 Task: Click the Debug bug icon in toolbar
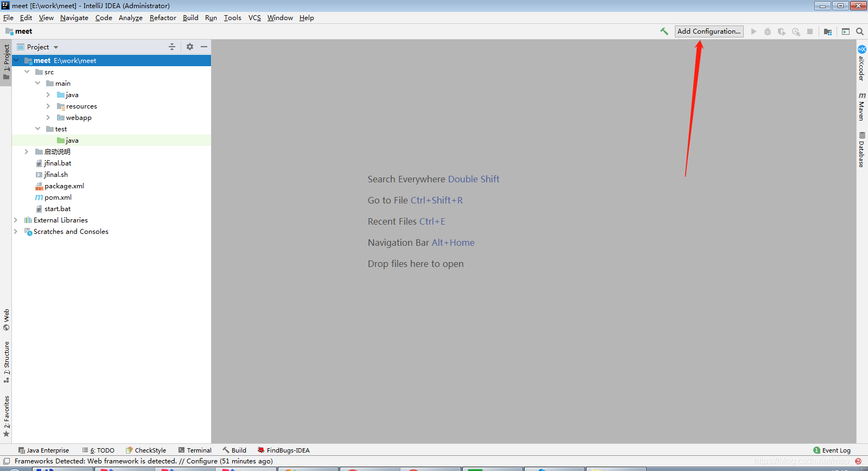768,31
